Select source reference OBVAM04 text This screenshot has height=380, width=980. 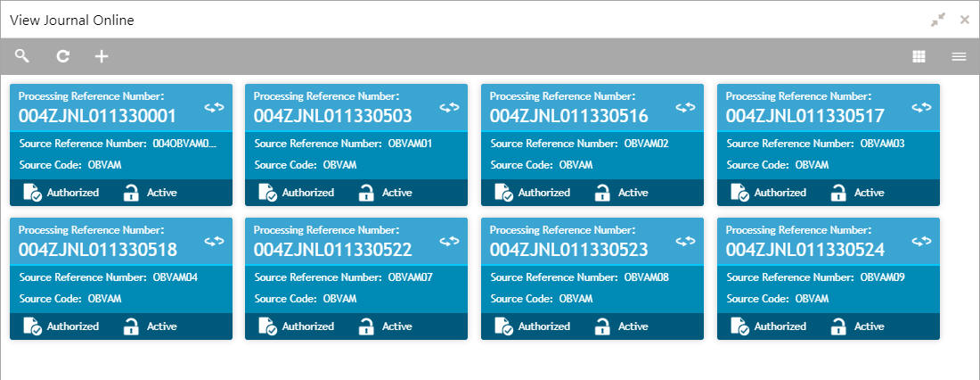pyautogui.click(x=175, y=277)
